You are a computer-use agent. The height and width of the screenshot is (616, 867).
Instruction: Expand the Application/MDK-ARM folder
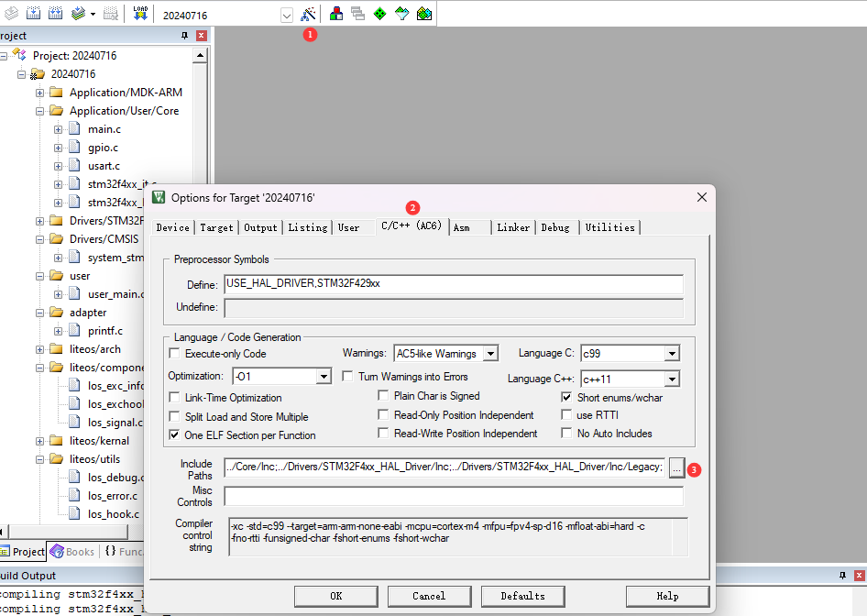(x=39, y=93)
